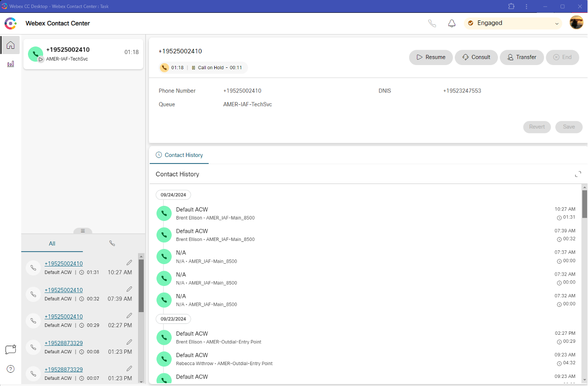Expand the Engaged agent state dropdown
The image size is (588, 386).
pos(513,23)
